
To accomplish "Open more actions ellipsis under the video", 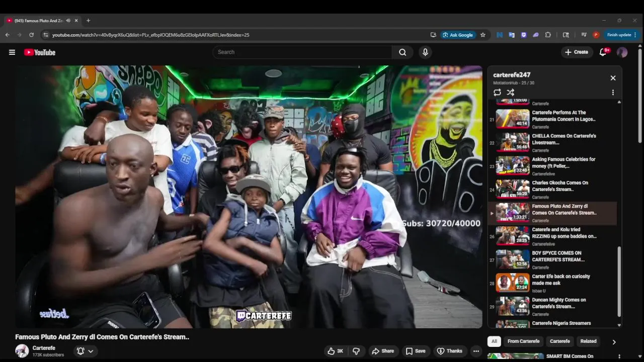I will pos(476,351).
